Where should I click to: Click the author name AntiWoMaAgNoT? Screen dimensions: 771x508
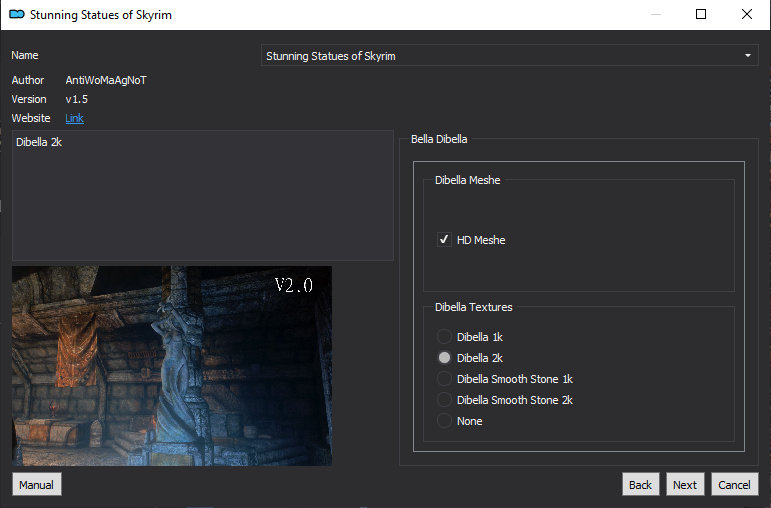[x=106, y=80]
